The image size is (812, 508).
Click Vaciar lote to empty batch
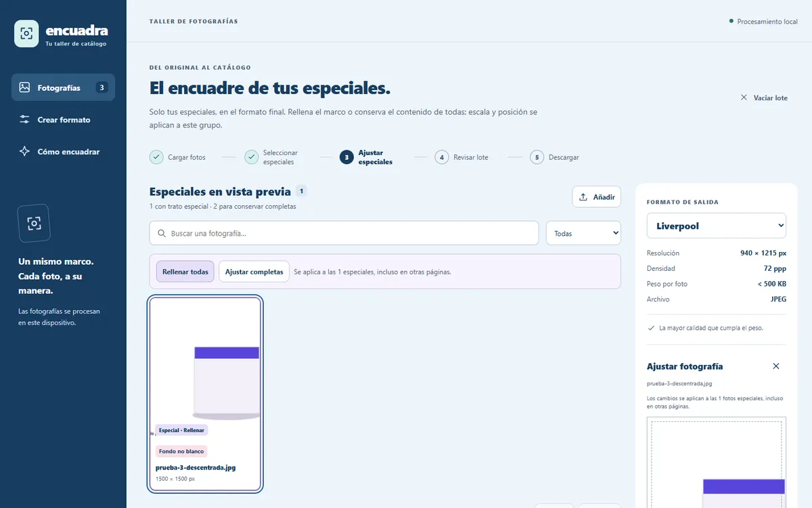(x=764, y=98)
